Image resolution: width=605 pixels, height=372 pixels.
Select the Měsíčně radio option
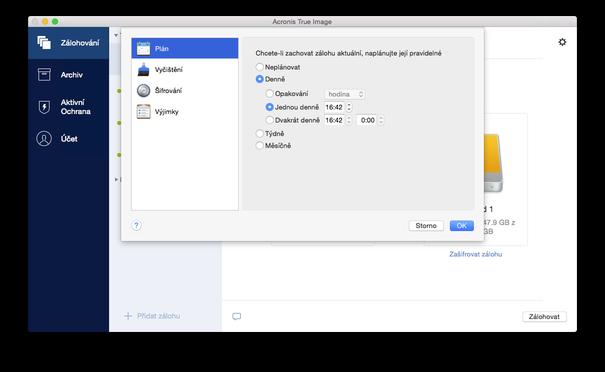[260, 145]
